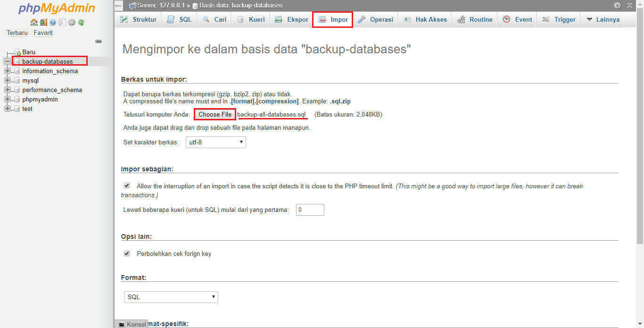The width and height of the screenshot is (644, 328).
Task: Enable the PHP timeout interruption checkbox
Action: tap(126, 186)
